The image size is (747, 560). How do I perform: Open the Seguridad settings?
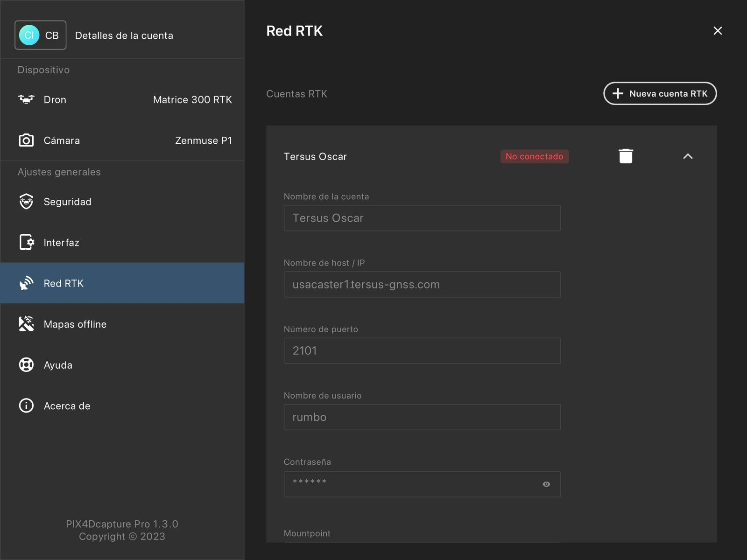[x=122, y=202]
